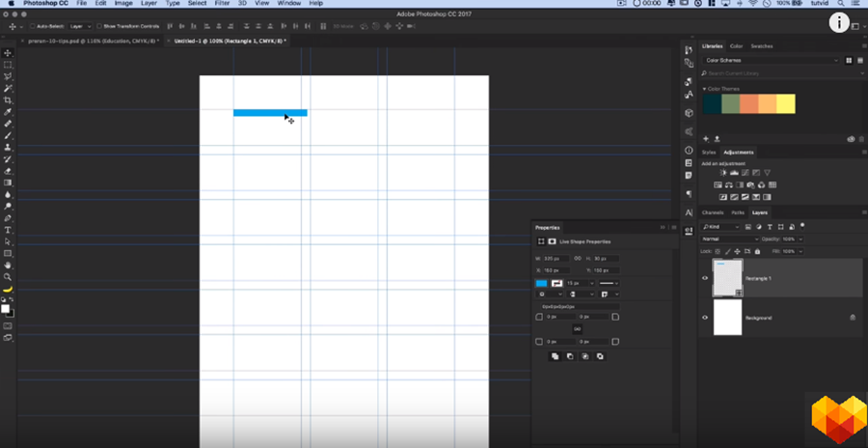
Task: Click the Brightness/Contrast adjustment icon
Action: tap(722, 173)
